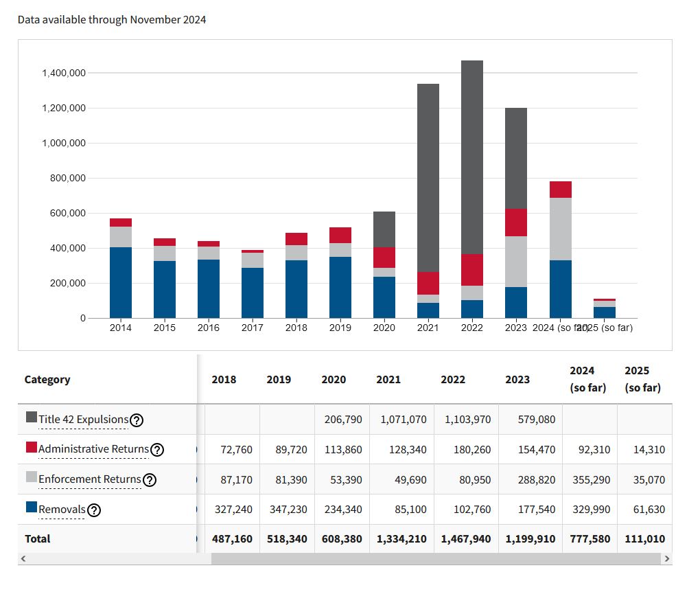Click the 2025 (so far) column header
The width and height of the screenshot is (700, 592).
[x=642, y=379]
